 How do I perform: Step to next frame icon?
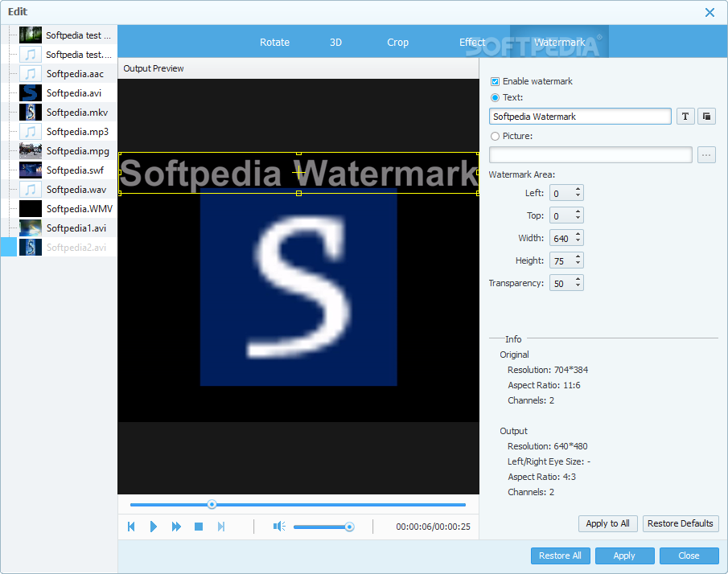(221, 527)
